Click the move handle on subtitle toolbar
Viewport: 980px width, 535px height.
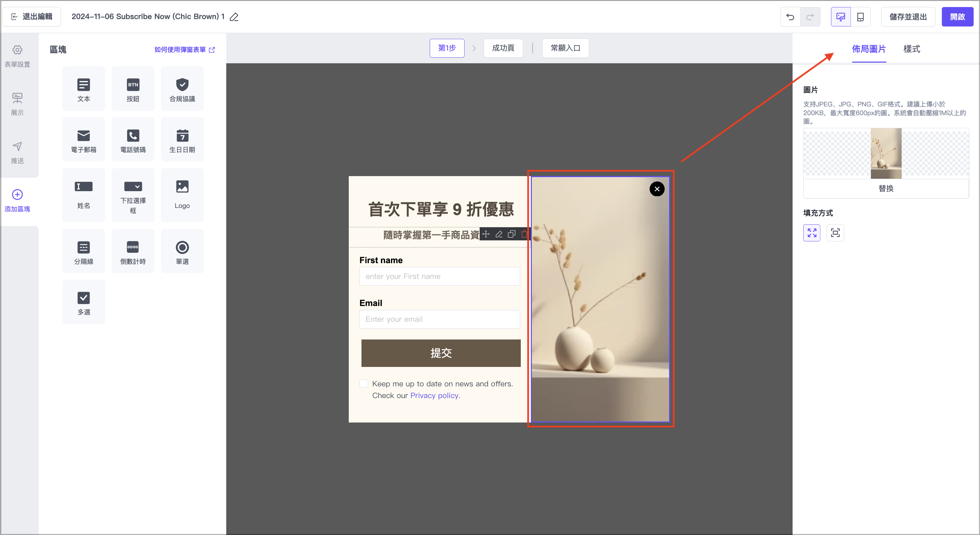click(486, 234)
